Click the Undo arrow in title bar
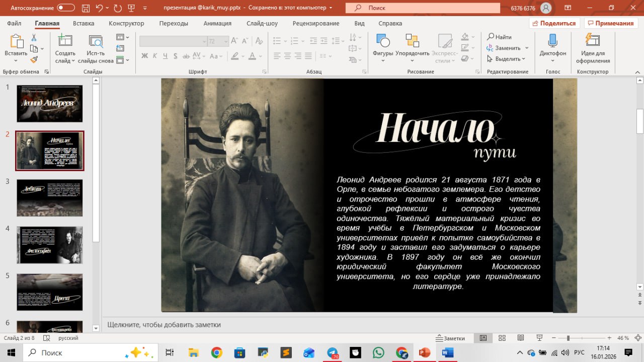 click(100, 8)
